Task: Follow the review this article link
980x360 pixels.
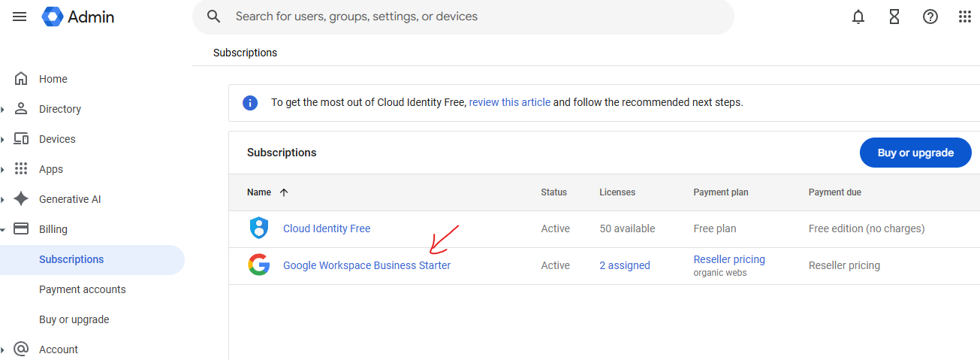Action: click(510, 102)
